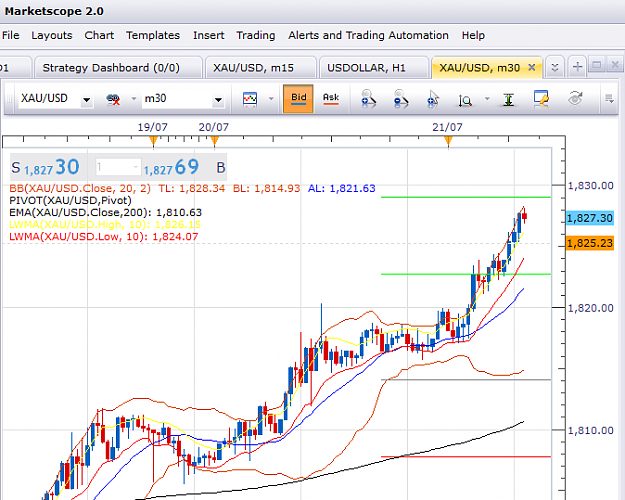
Task: Click the 1,827.30 current price label
Action: click(590, 218)
